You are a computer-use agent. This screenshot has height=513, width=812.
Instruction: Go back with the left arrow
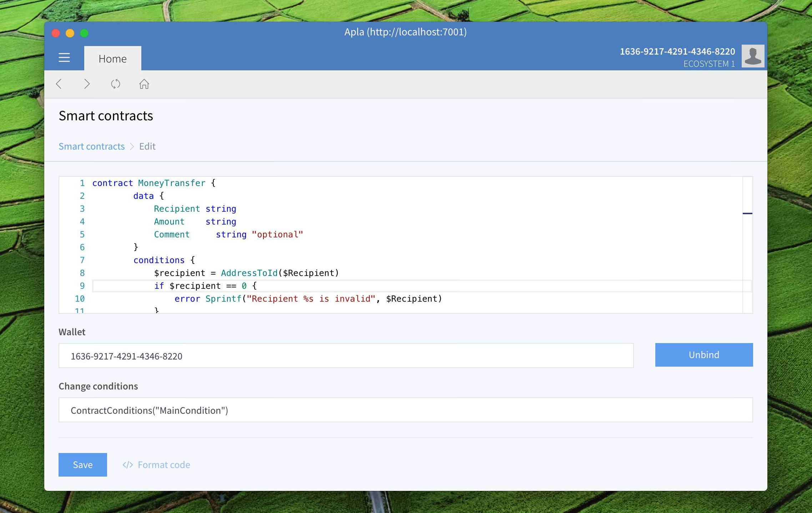tap(59, 84)
